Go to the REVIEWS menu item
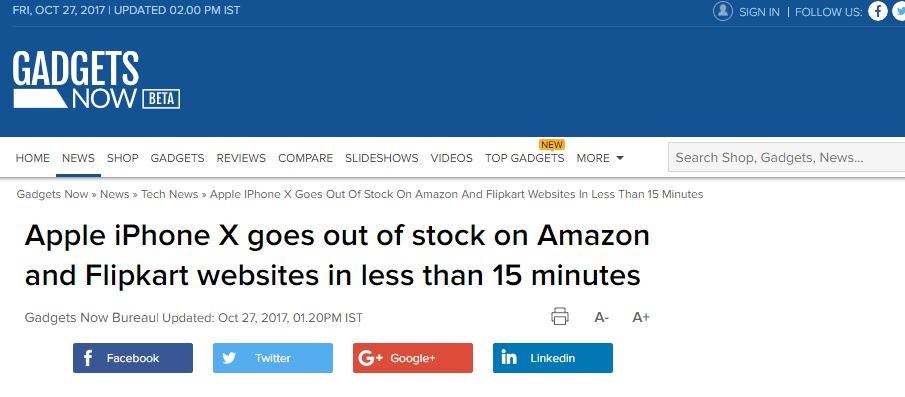This screenshot has height=397, width=905. [241, 158]
